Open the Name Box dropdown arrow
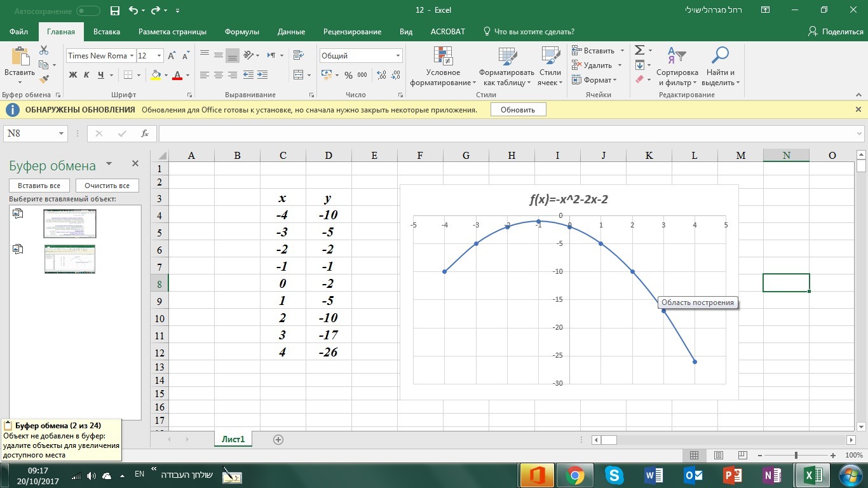The height and width of the screenshot is (488, 868). coord(62,133)
